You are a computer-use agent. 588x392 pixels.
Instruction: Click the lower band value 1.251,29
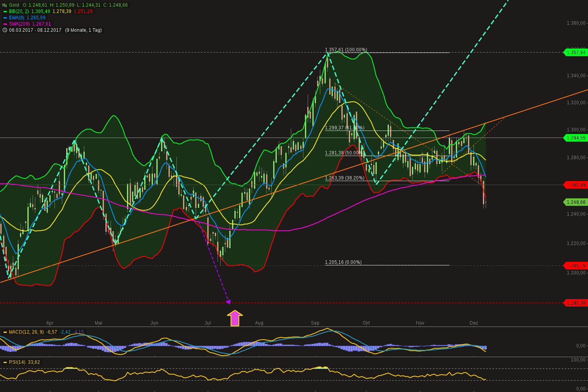tap(83, 11)
